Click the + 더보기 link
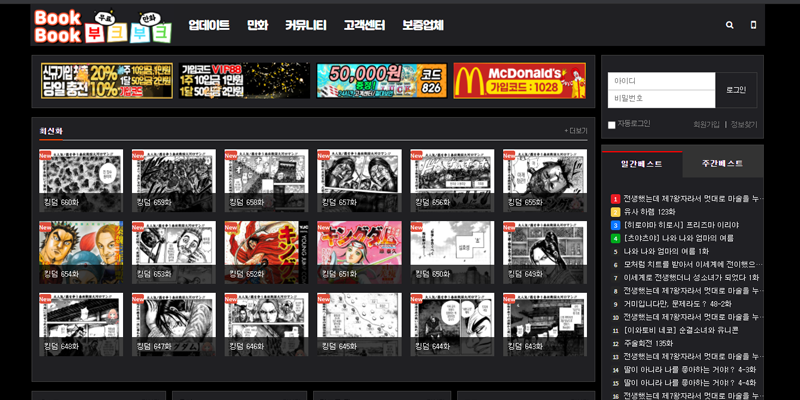Viewport: 800px width, 400px height. point(576,131)
